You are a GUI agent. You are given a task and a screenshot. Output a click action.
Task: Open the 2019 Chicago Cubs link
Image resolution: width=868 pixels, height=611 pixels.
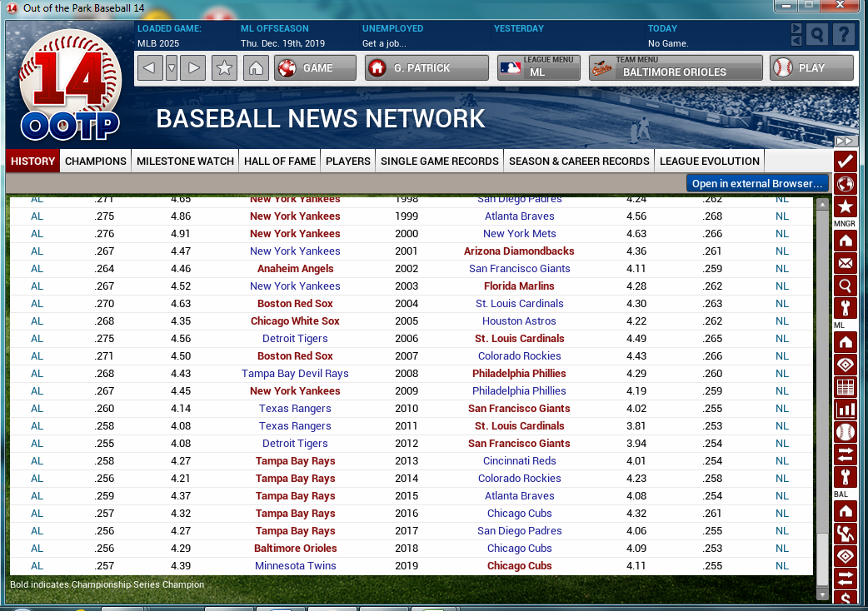(519, 566)
